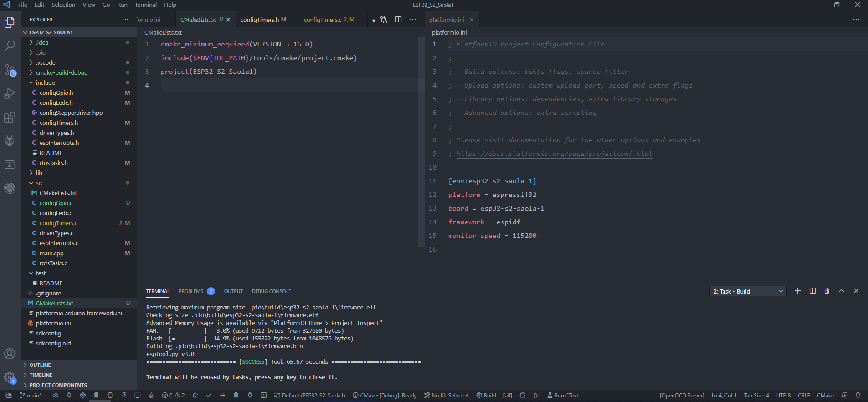Click PlatformIO Build checkmark in status bar
The image size is (868, 402).
click(x=209, y=395)
